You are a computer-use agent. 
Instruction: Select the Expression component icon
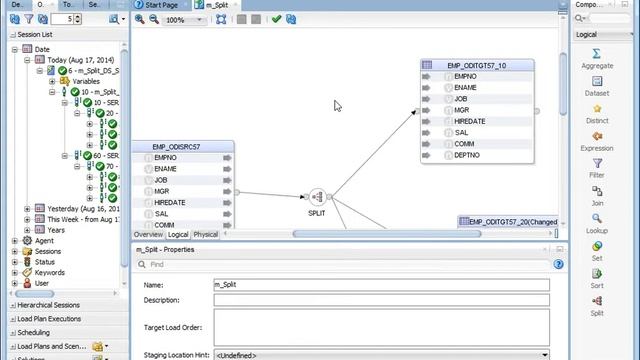tap(597, 136)
